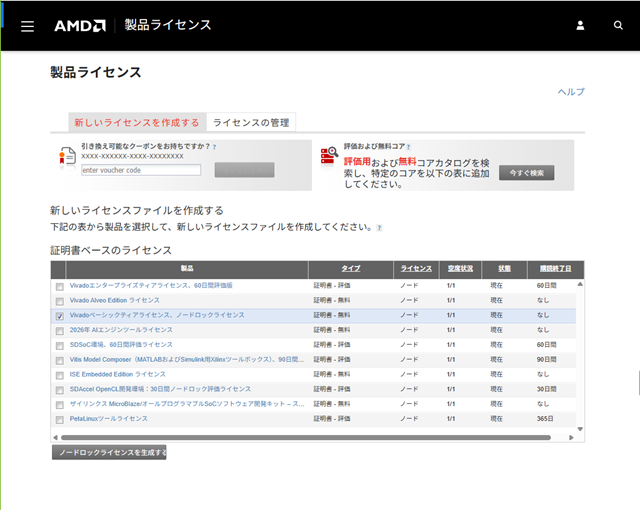Uncheck the Vivado basic tier node-locked license
640x510 pixels.
tap(60, 316)
